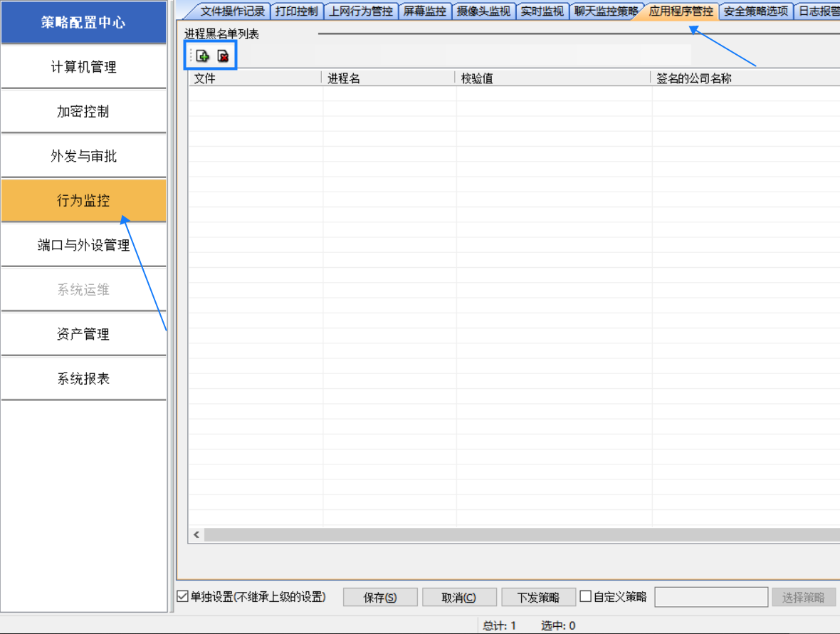This screenshot has height=634, width=840.
Task: Click the custom policy name input field
Action: [710, 597]
